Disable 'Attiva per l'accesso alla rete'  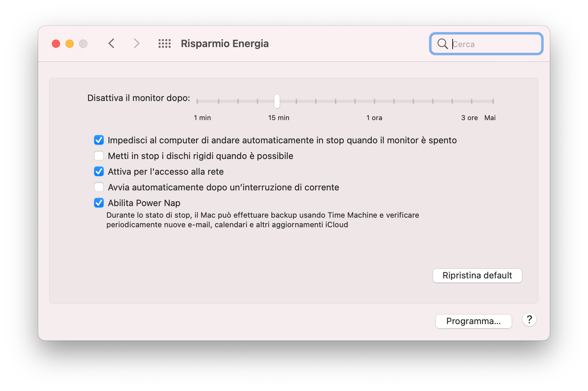(x=99, y=172)
